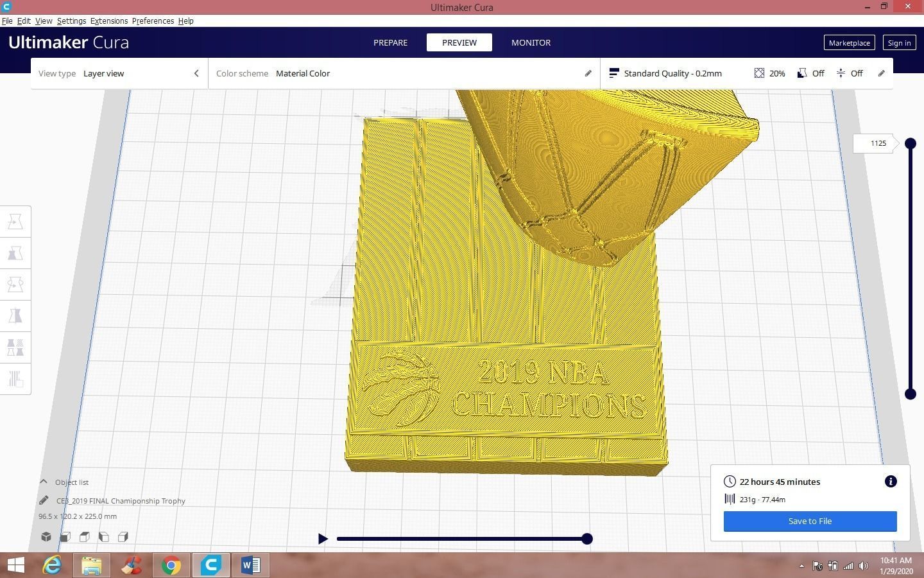
Task: Click the print time info icon
Action: [x=891, y=482]
